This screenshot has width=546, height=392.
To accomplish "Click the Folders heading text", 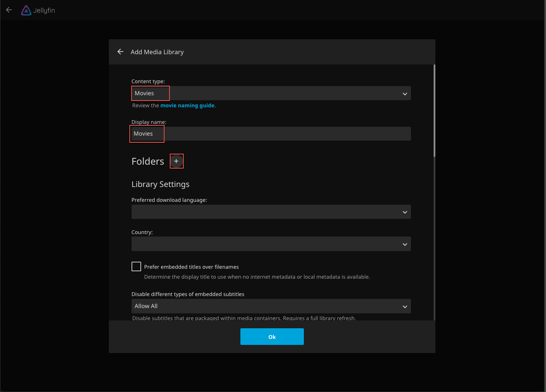I will point(148,161).
